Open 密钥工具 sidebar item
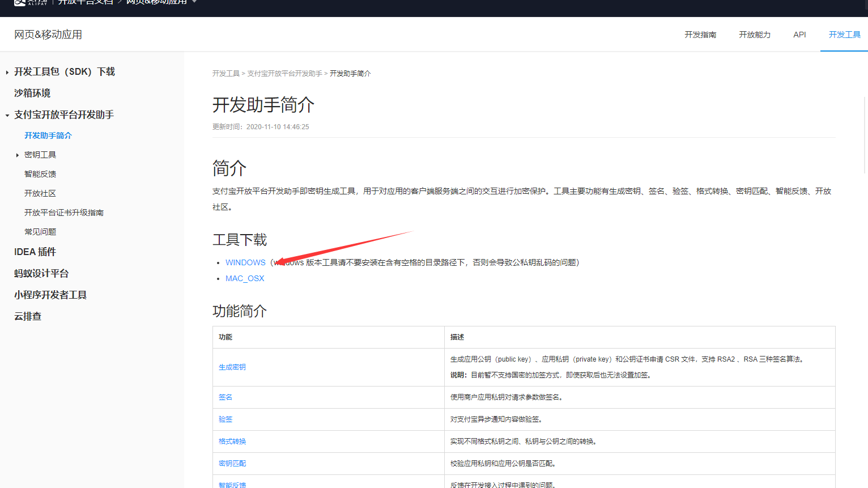The image size is (868, 488). pos(40,155)
